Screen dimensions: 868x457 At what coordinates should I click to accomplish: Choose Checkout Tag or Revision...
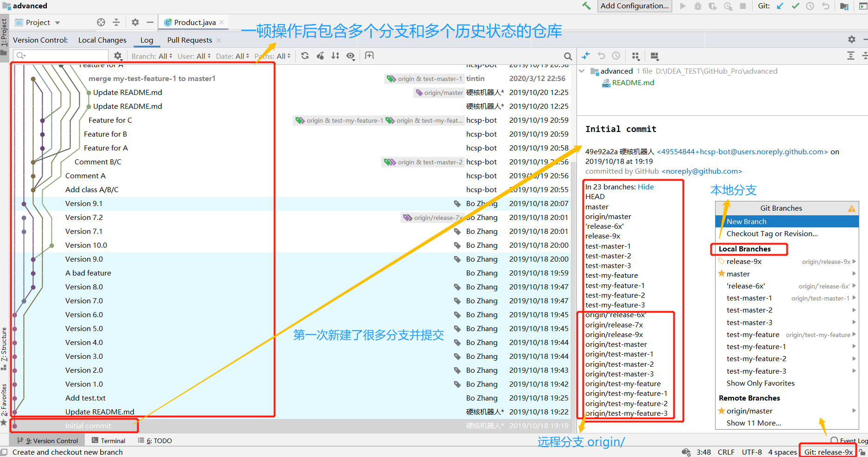(x=772, y=234)
